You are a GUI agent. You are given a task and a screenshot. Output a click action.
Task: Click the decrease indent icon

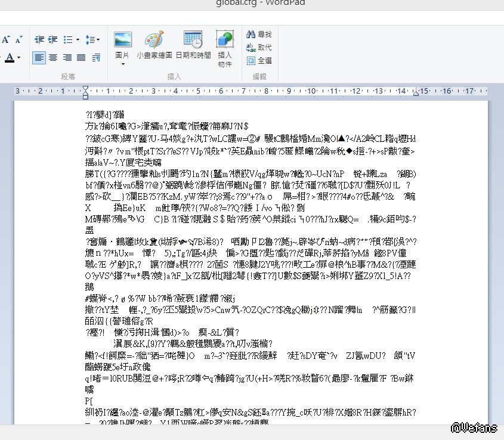coord(39,39)
